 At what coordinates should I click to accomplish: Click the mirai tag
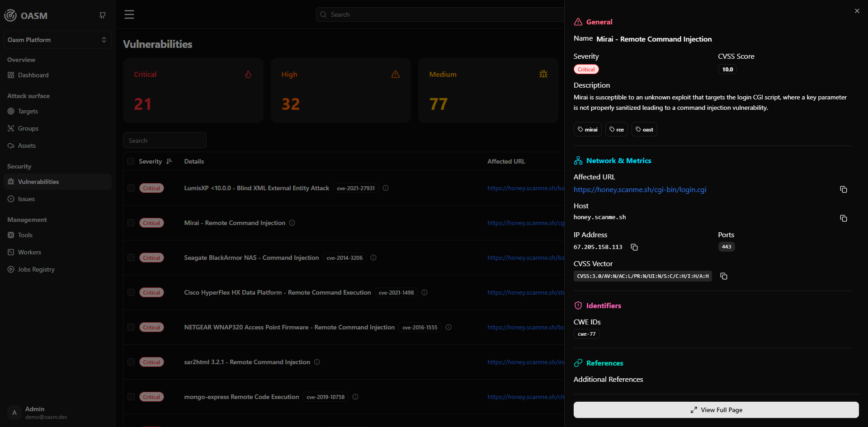tap(587, 129)
